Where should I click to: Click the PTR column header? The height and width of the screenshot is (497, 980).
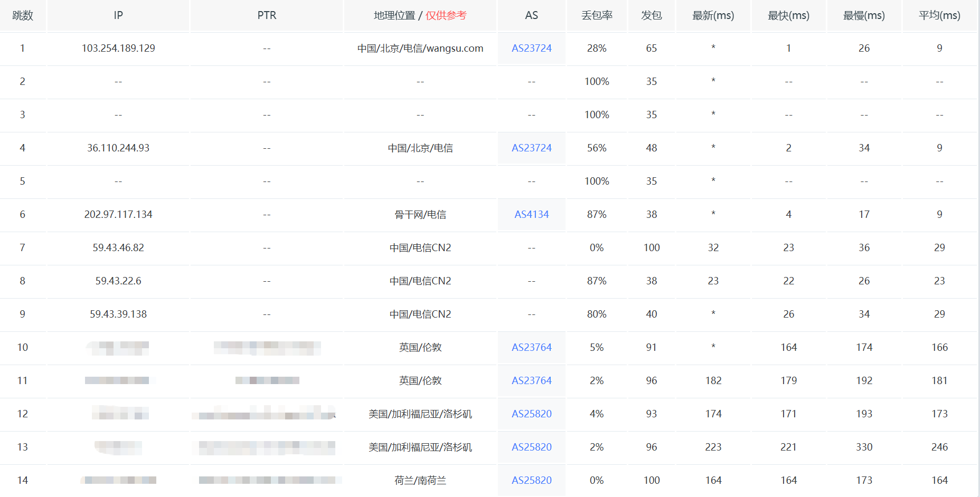[267, 15]
